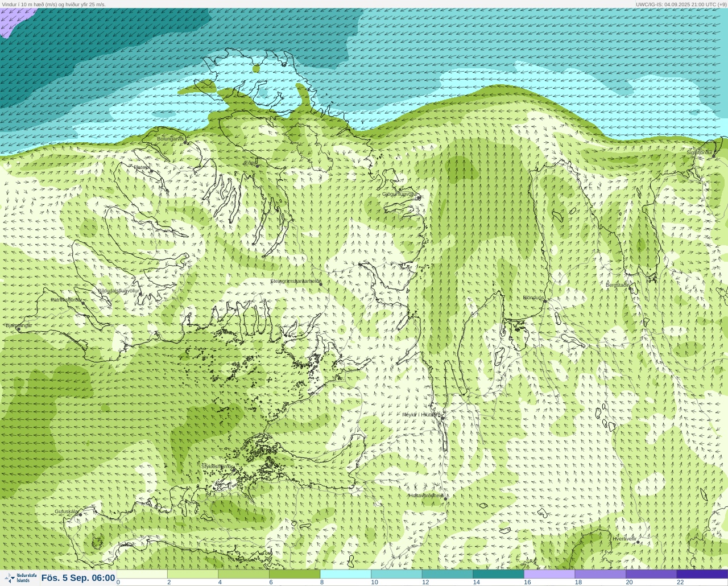Click the forecast time 'Fös. 5 Sep. 06:00'
728x586 pixels.
(78, 578)
